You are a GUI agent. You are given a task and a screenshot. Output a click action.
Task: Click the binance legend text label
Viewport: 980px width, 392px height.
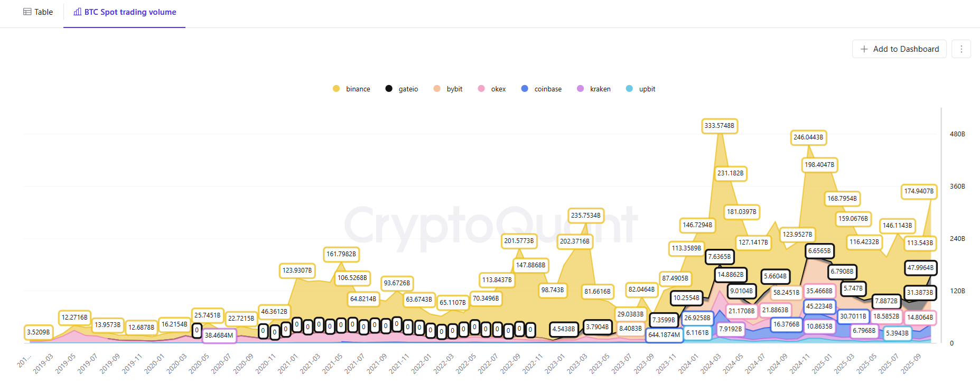(x=358, y=89)
